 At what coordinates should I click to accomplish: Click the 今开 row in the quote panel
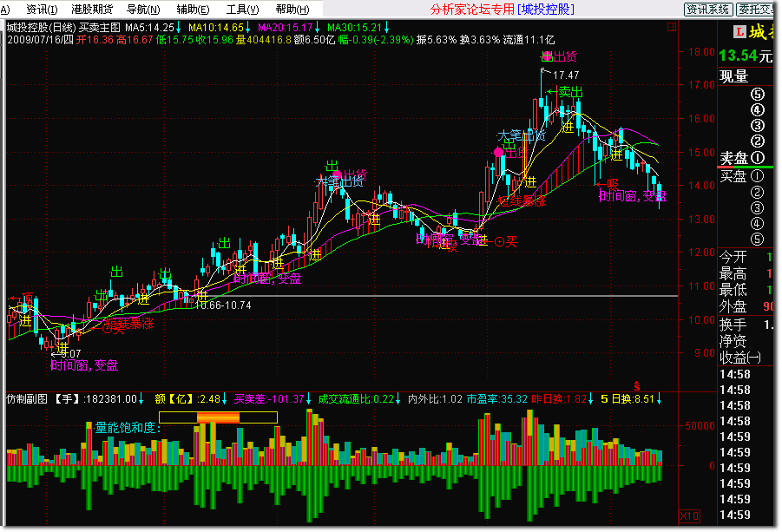click(746, 257)
